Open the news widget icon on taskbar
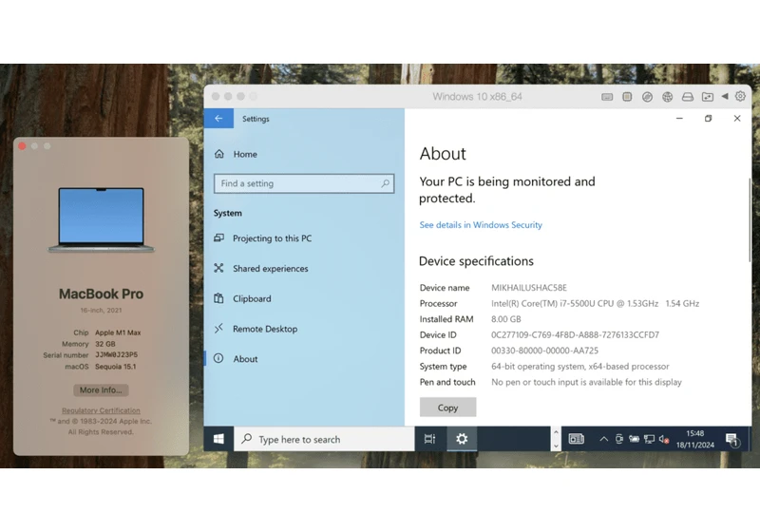 click(x=576, y=439)
